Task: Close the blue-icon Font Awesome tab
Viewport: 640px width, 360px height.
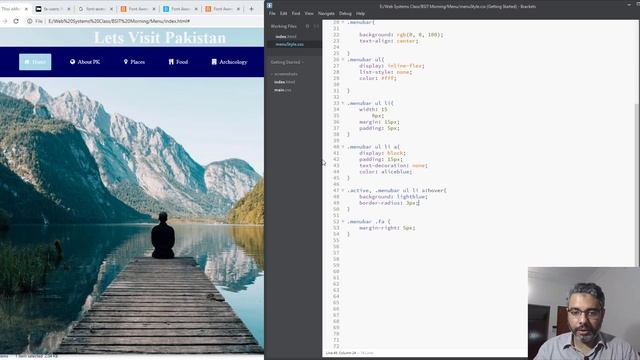Action: [196, 9]
